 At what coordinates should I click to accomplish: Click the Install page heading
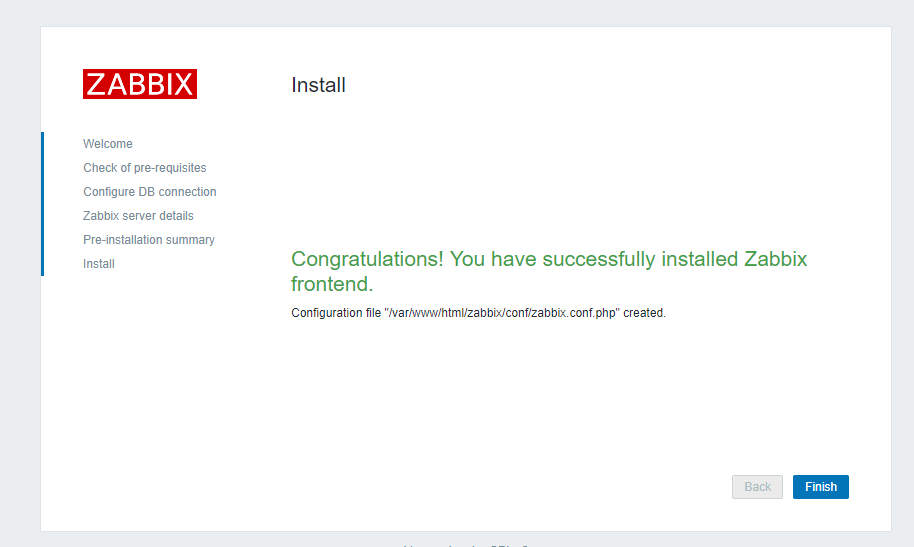tap(318, 85)
